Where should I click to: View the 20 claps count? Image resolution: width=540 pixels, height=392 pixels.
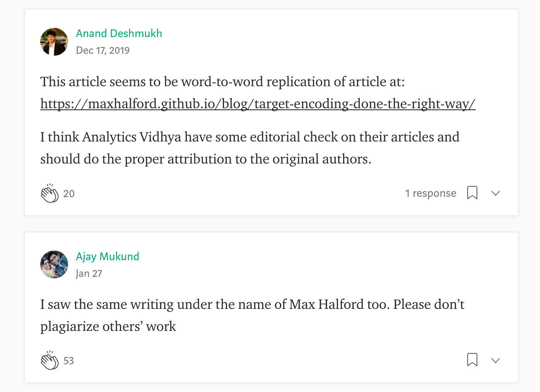point(69,194)
